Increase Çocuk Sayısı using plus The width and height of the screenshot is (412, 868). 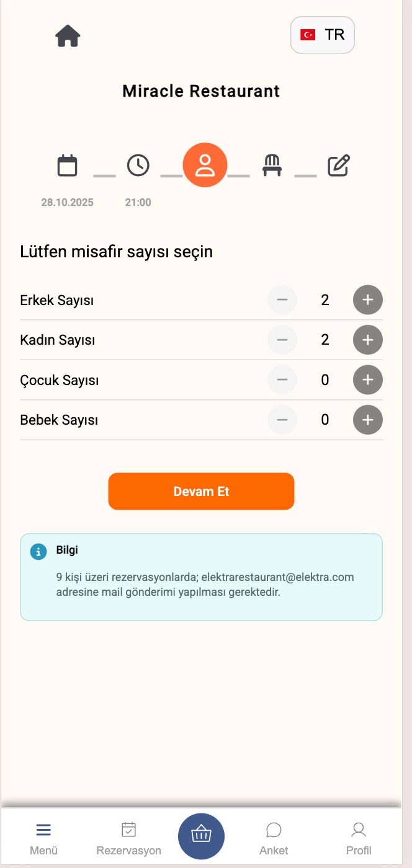(367, 379)
